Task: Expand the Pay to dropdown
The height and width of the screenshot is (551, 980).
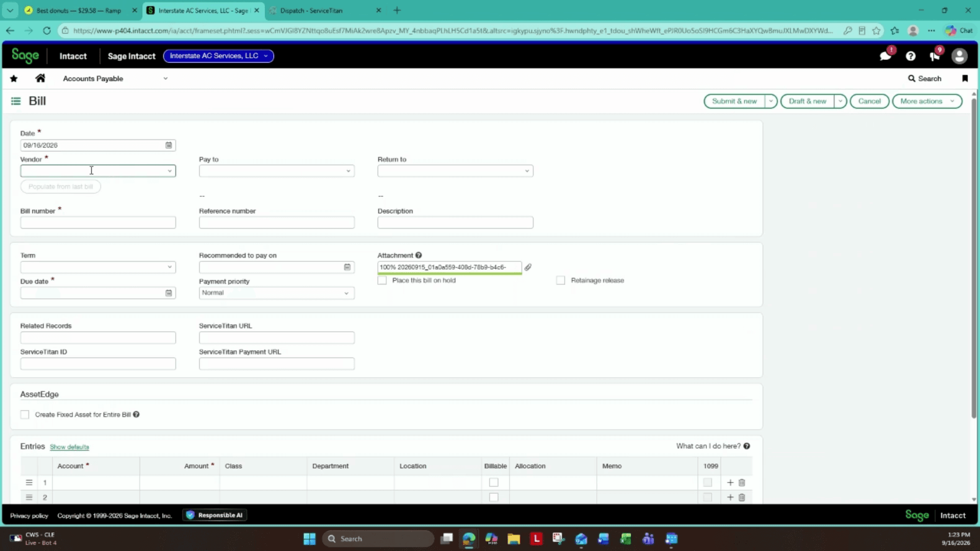Action: pos(348,171)
